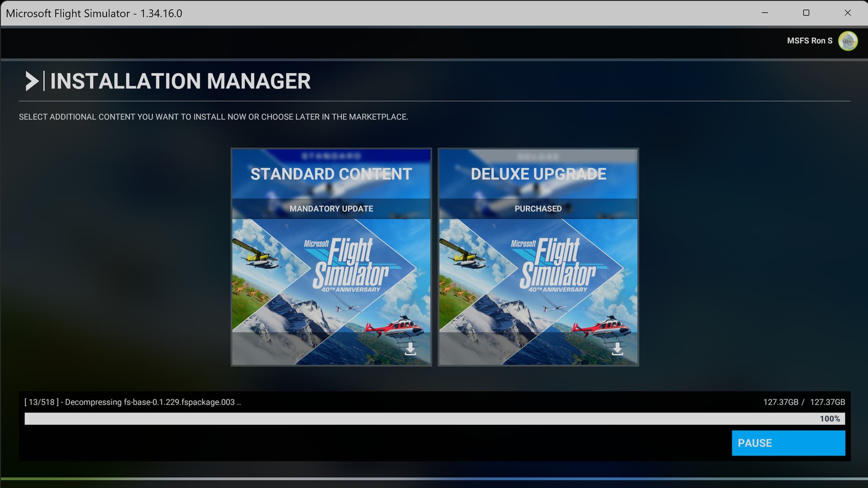Select the Standard Content heading
The width and height of the screenshot is (868, 488).
pos(331,174)
